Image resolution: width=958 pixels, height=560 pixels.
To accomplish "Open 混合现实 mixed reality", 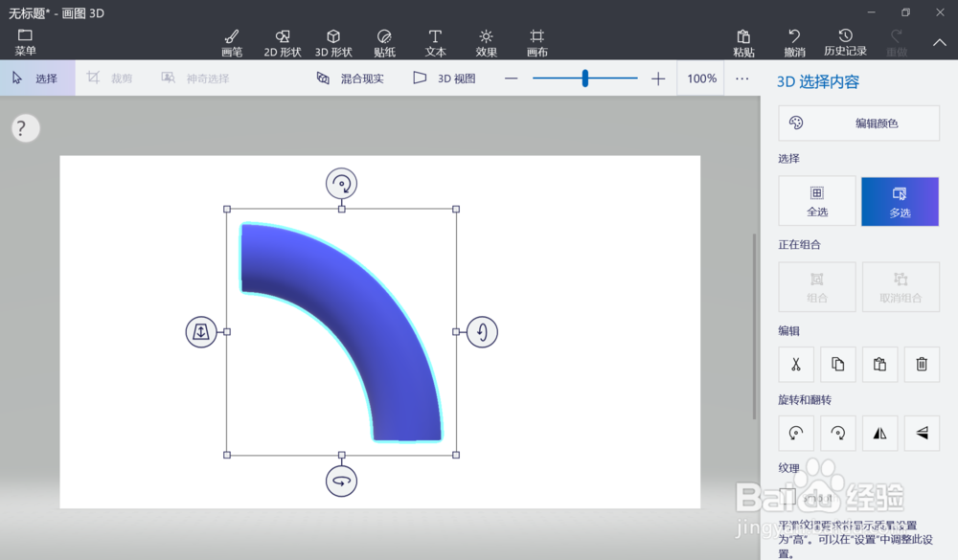I will [x=350, y=78].
